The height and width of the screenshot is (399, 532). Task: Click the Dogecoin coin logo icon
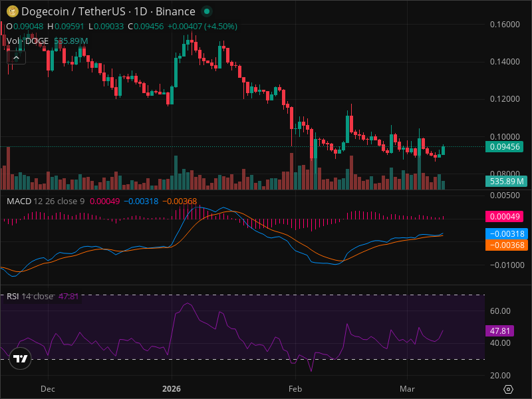[x=12, y=11]
